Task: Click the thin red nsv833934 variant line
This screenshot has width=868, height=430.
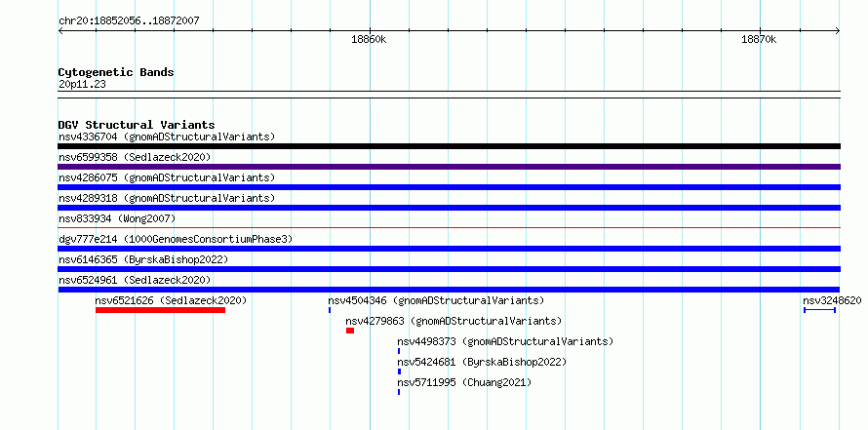Action: tap(449, 227)
